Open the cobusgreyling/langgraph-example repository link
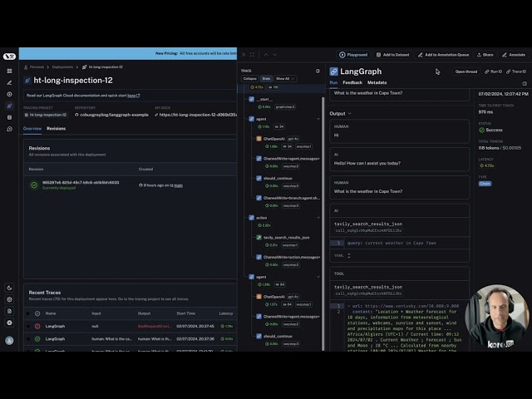This screenshot has height=399, width=532. pos(111,115)
